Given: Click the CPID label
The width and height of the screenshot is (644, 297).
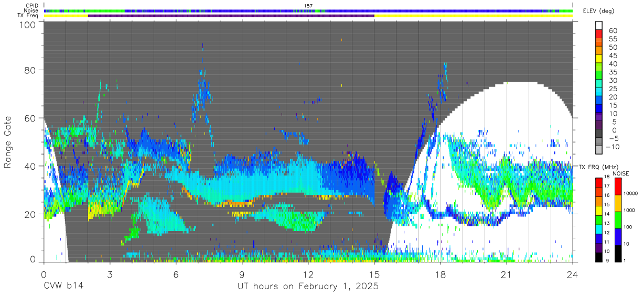Looking at the screenshot, I should [32, 6].
